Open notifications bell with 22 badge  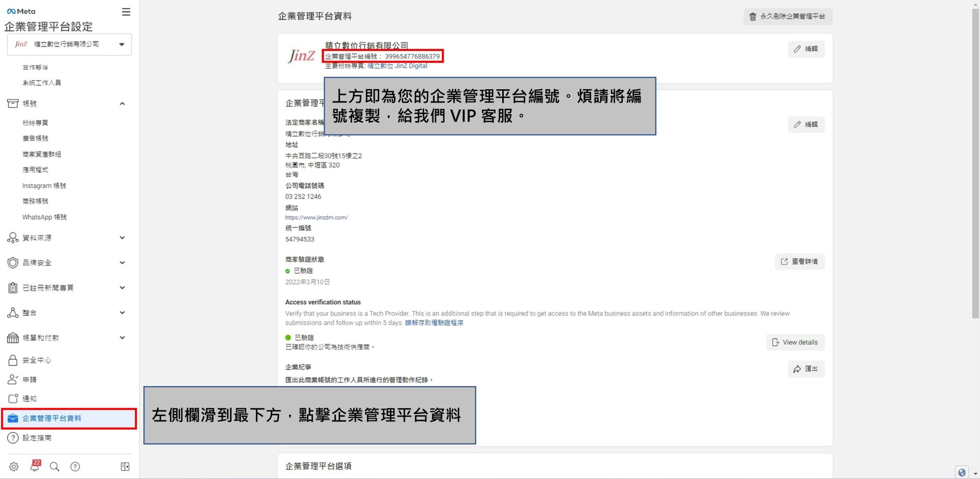[x=35, y=466]
